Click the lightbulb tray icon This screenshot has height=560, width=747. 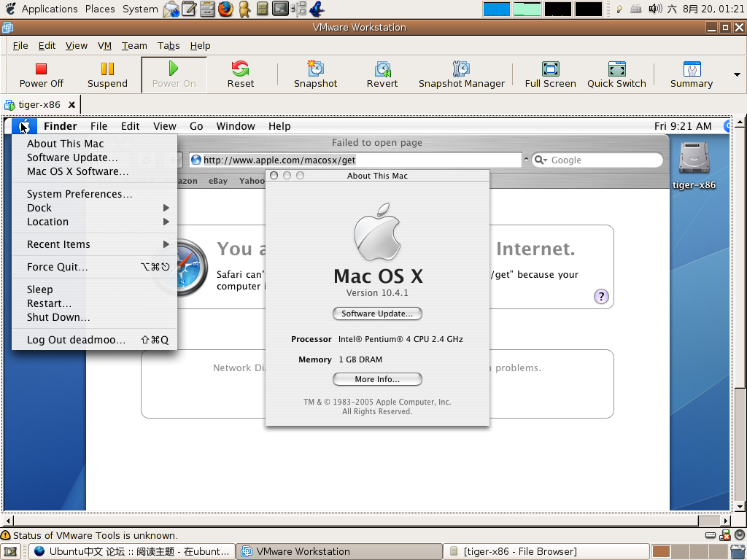(x=619, y=9)
